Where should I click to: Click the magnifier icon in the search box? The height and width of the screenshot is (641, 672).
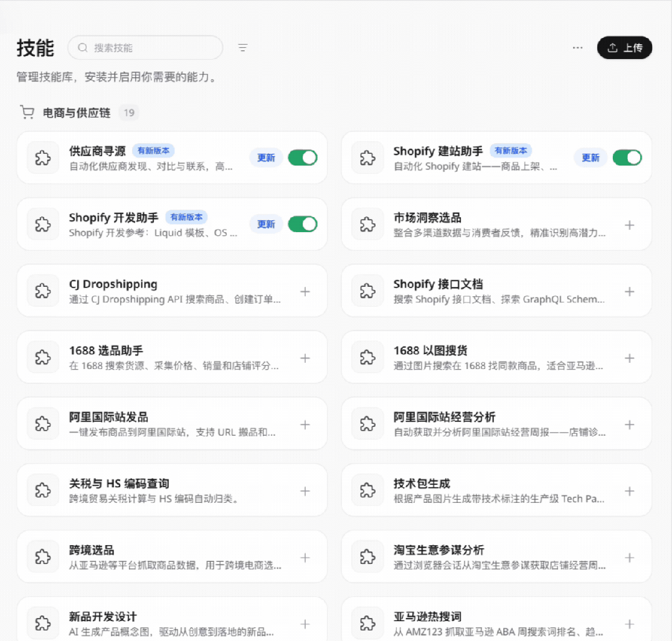click(x=82, y=47)
